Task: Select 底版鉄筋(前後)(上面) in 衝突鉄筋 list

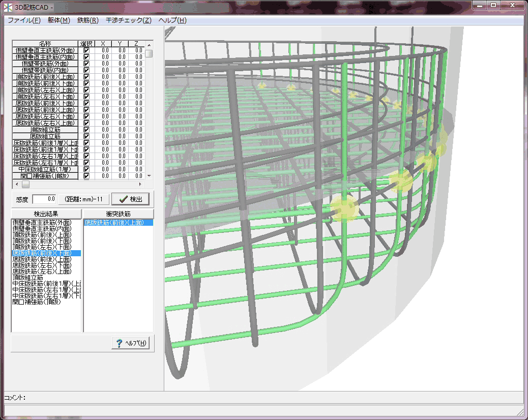Action: coord(118,223)
